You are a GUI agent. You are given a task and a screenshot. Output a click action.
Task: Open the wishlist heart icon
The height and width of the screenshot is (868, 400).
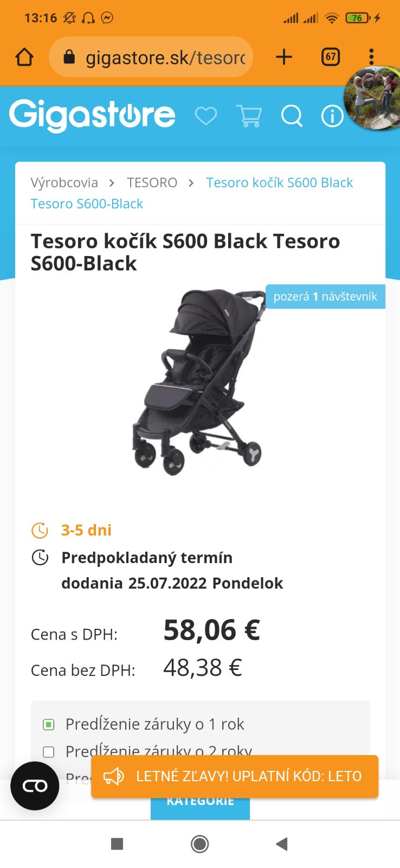206,116
